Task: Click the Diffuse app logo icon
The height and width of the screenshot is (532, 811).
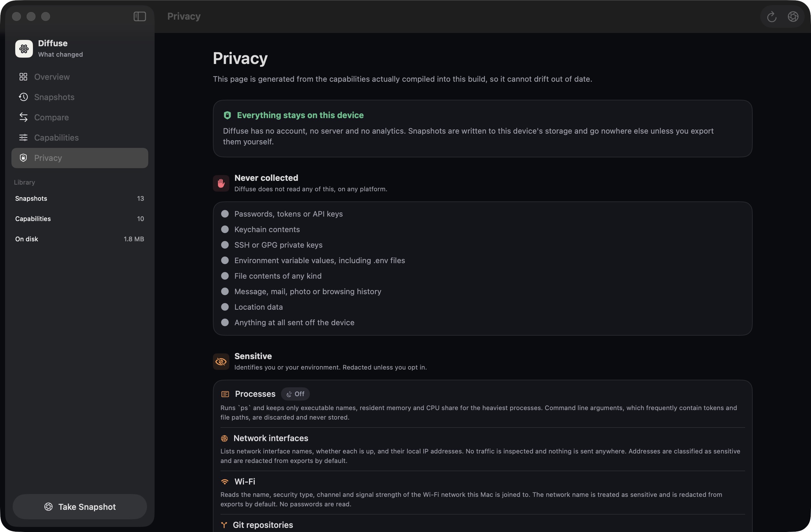Action: point(24,49)
